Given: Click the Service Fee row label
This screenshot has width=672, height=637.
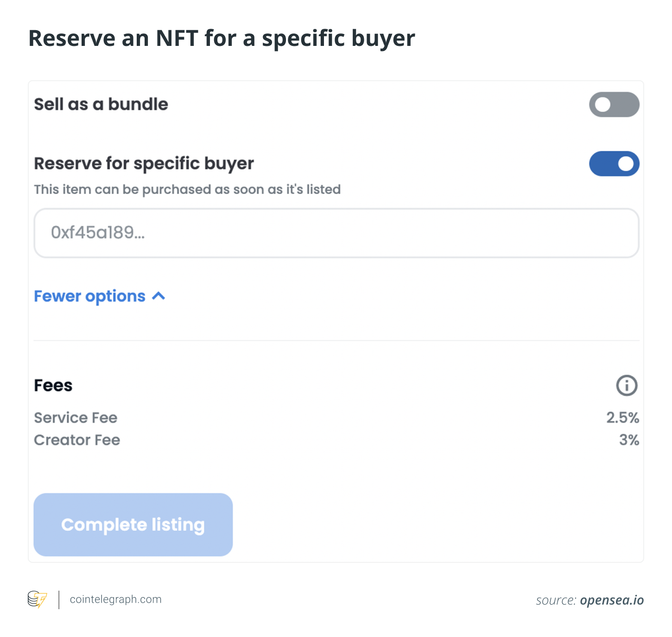Looking at the screenshot, I should [76, 418].
